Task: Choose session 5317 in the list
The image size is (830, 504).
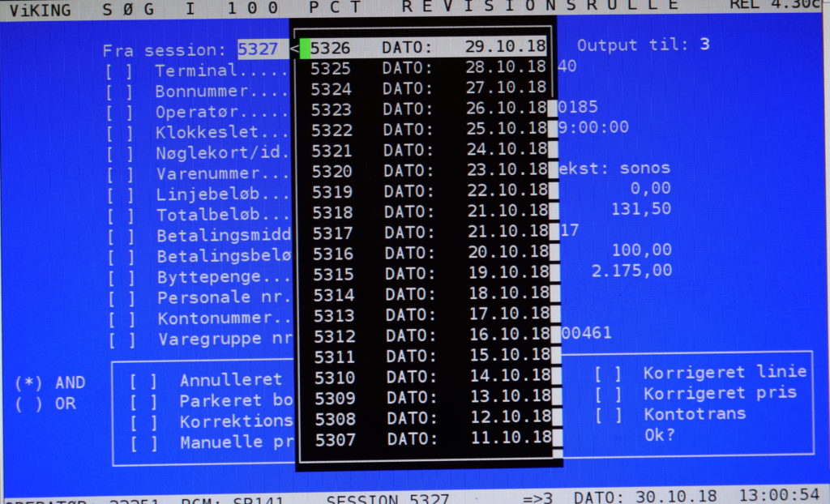Action: (429, 232)
